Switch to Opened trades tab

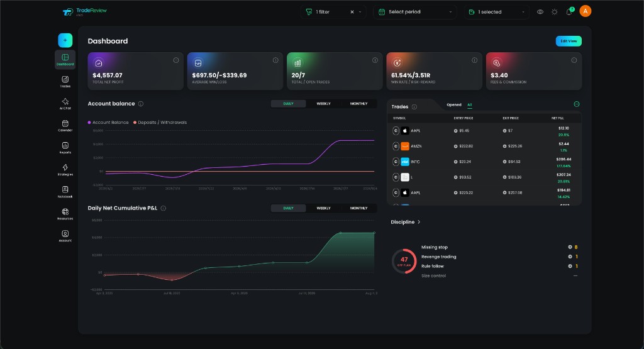(454, 104)
